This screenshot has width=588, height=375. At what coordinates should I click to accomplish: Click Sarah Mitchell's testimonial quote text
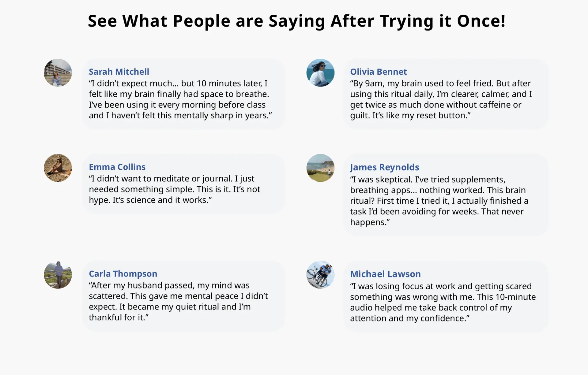[x=180, y=99]
